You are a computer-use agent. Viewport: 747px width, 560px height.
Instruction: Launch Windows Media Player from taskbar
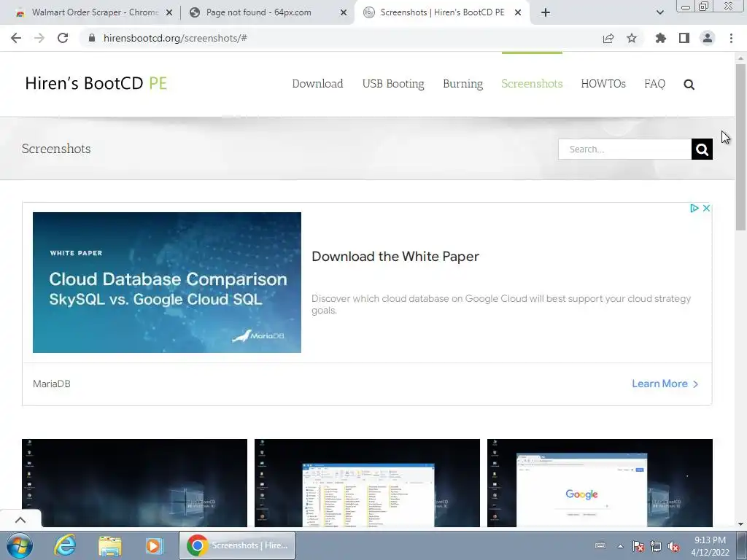pyautogui.click(x=154, y=545)
